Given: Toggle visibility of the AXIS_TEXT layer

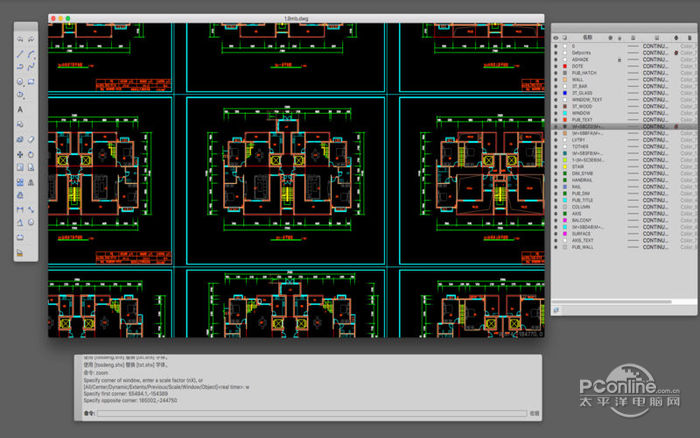Looking at the screenshot, I should [x=556, y=240].
